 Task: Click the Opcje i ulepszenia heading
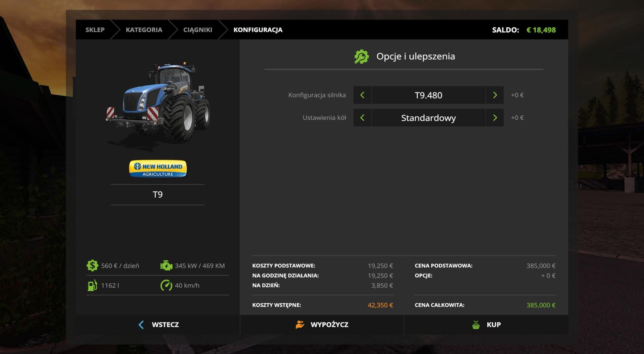416,56
